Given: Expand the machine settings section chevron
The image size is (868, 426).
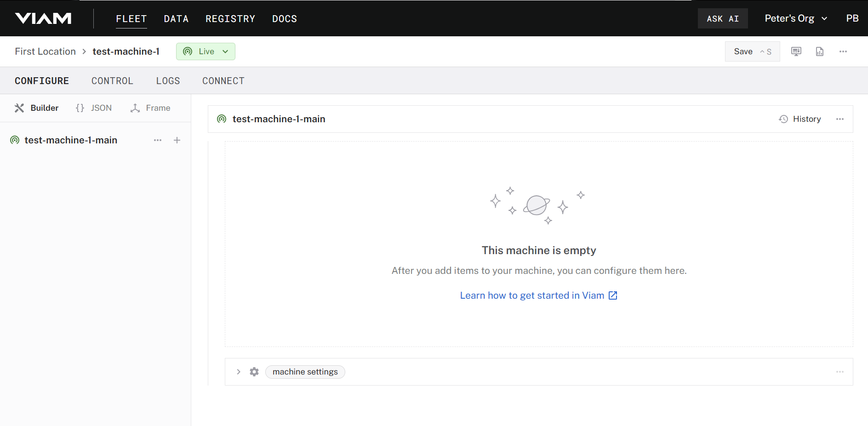Looking at the screenshot, I should (239, 372).
